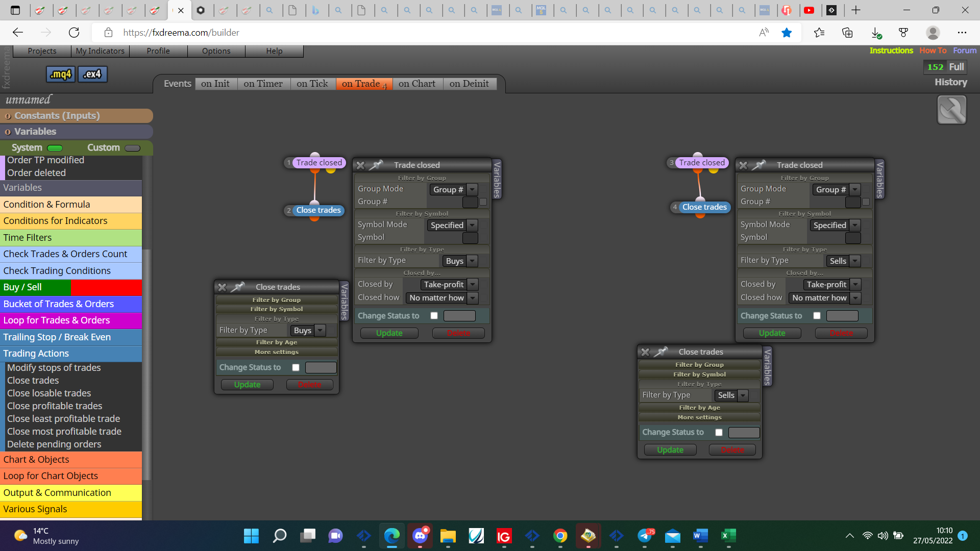Open the My Indicators menu
The height and width of the screenshot is (551, 980).
tap(100, 51)
